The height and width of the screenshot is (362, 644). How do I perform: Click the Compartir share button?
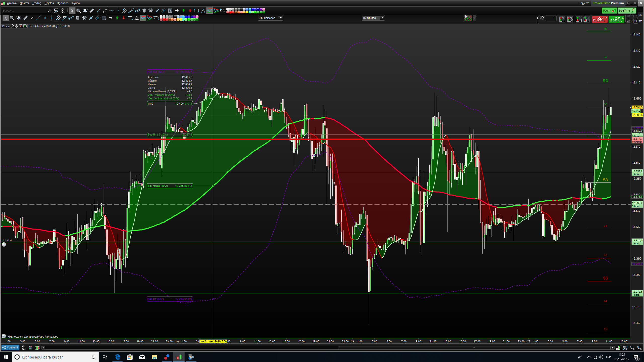point(10,347)
